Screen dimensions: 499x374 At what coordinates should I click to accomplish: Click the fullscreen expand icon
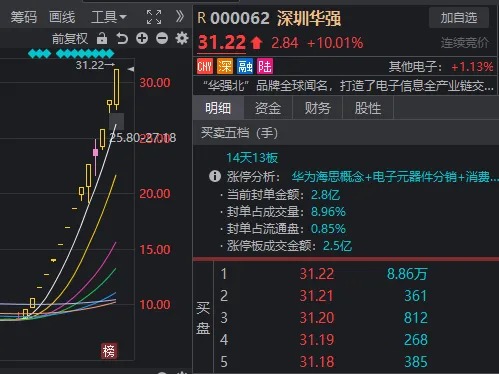click(x=154, y=17)
